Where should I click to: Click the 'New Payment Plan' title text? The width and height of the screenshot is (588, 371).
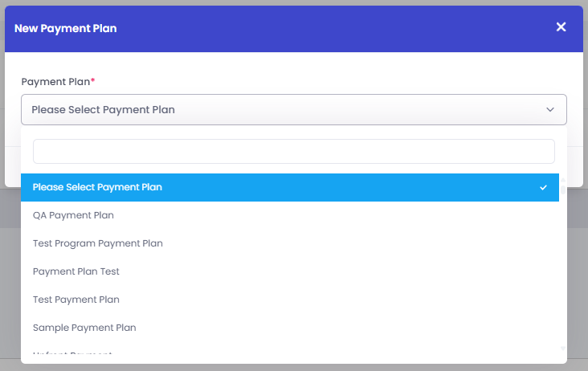65,28
